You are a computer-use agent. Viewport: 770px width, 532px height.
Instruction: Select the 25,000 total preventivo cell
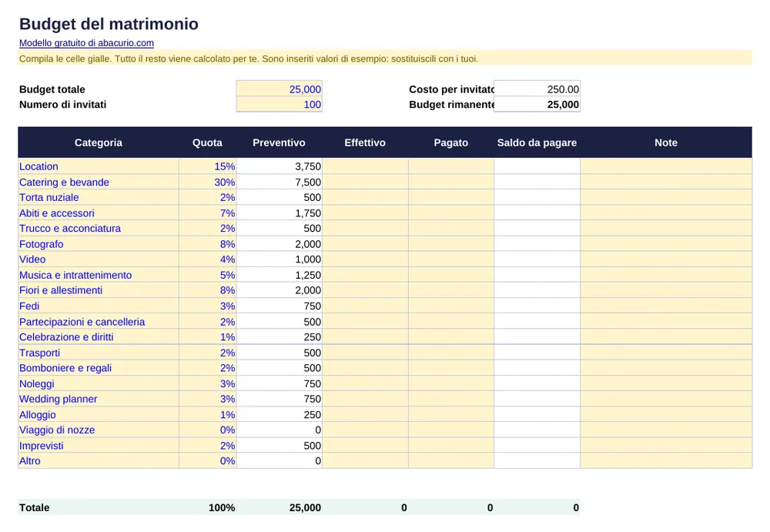[279, 507]
